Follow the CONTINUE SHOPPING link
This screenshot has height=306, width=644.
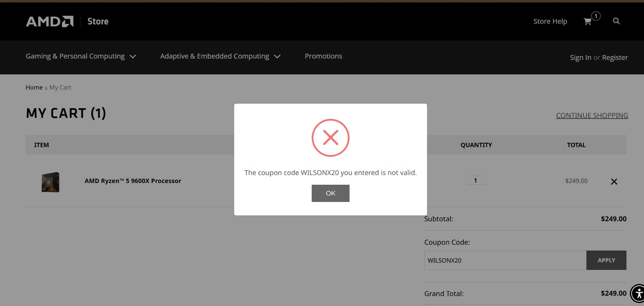click(592, 115)
